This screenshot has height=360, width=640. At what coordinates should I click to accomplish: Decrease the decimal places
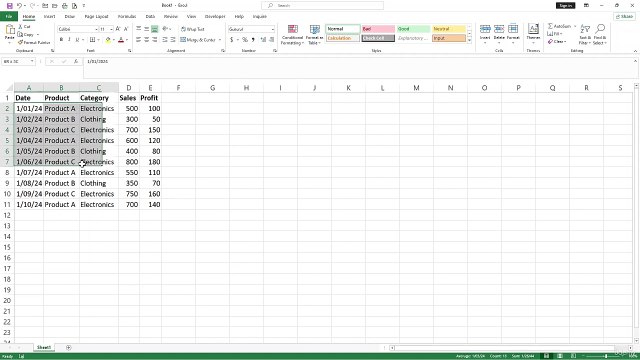pyautogui.click(x=271, y=40)
